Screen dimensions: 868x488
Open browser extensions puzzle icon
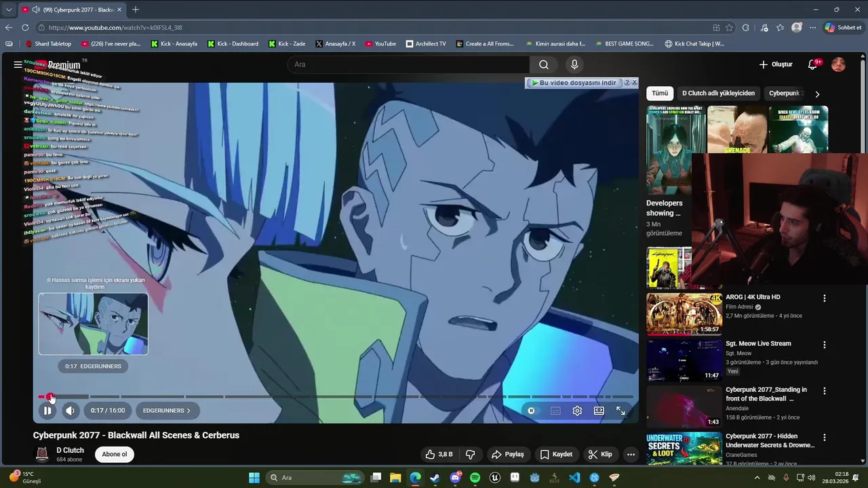[746, 28]
